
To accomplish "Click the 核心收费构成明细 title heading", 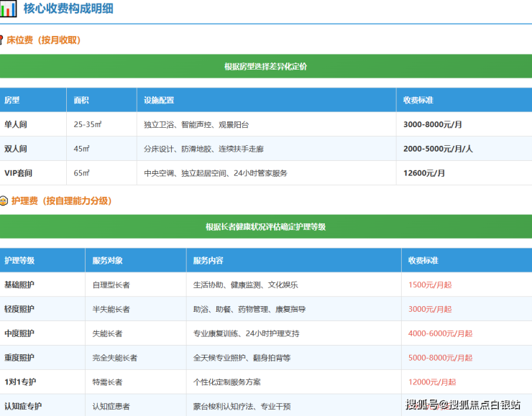I will click(x=68, y=9).
